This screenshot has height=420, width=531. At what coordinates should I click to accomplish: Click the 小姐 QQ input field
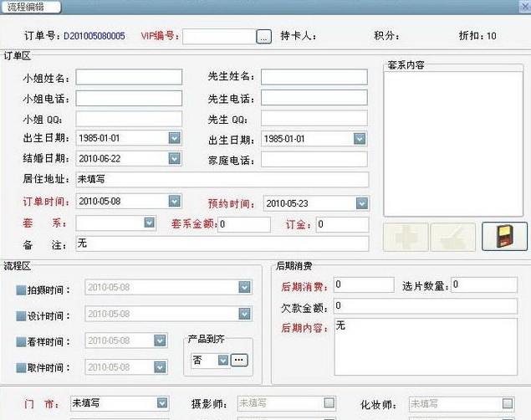(x=129, y=119)
